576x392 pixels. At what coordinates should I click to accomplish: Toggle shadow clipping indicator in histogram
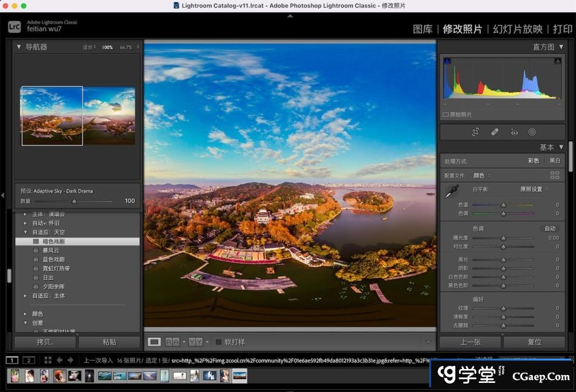point(447,61)
